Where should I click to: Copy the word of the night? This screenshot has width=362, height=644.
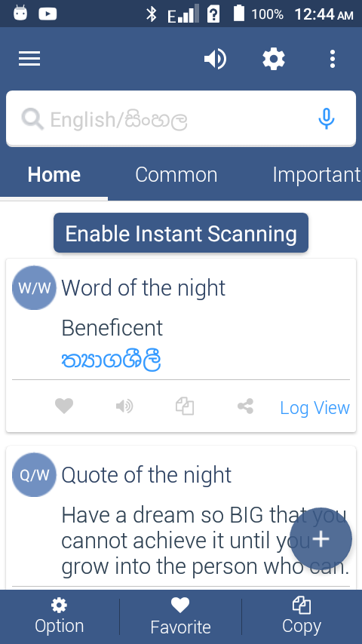(185, 406)
